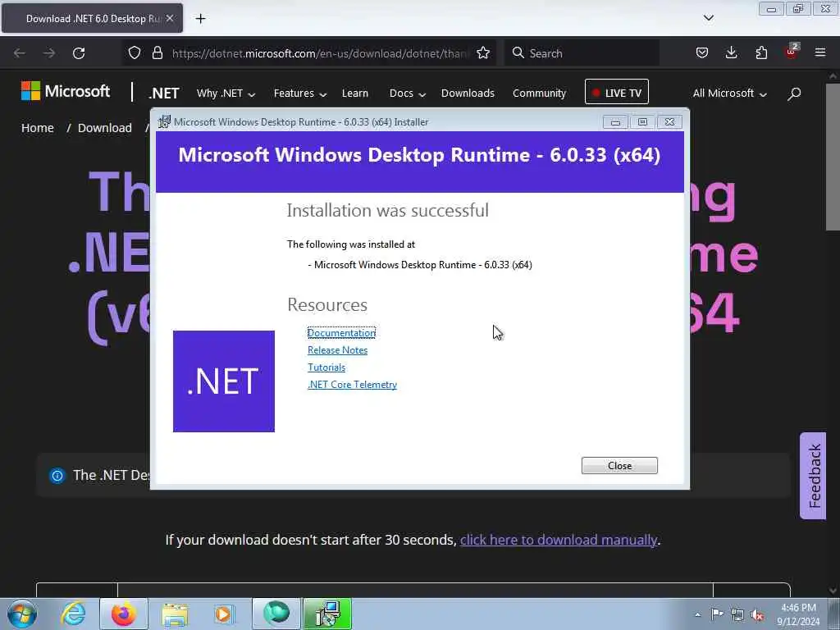840x630 pixels.
Task: Open Windows Explorer folder from taskbar
Action: [175, 614]
